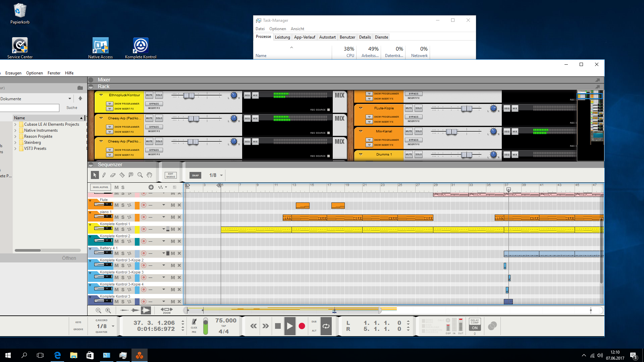This screenshot has height=362, width=644.
Task: Collapse the Ethnopluck/Kontour rack device
Action: [x=101, y=95]
